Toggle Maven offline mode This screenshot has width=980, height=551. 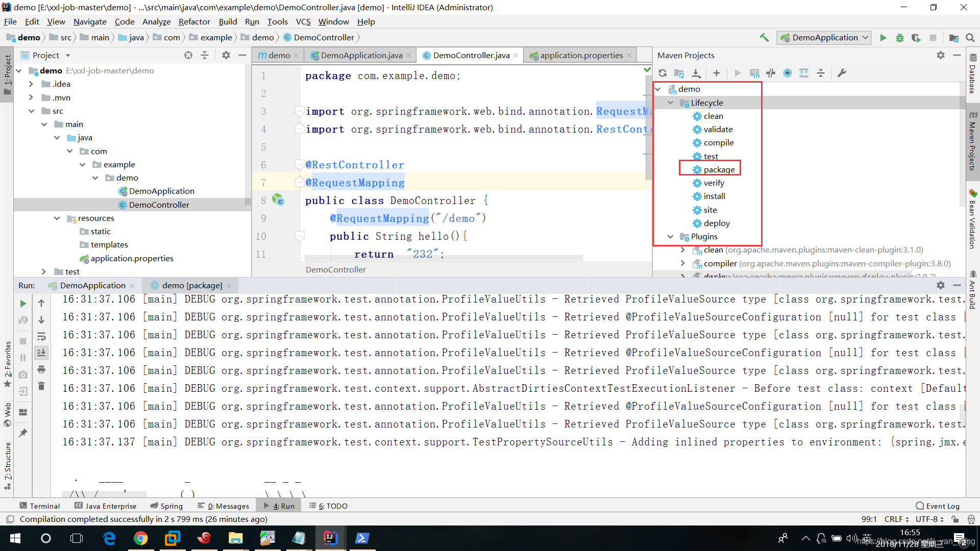(771, 73)
